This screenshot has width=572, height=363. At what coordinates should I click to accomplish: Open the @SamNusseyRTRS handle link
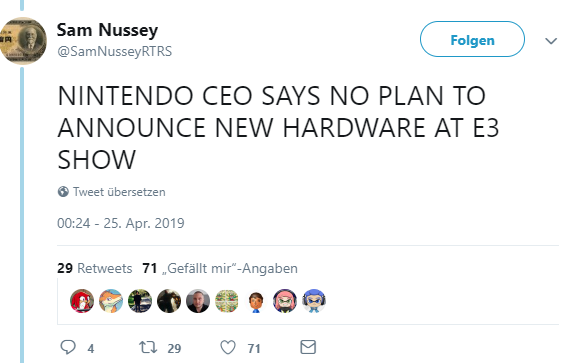114,51
